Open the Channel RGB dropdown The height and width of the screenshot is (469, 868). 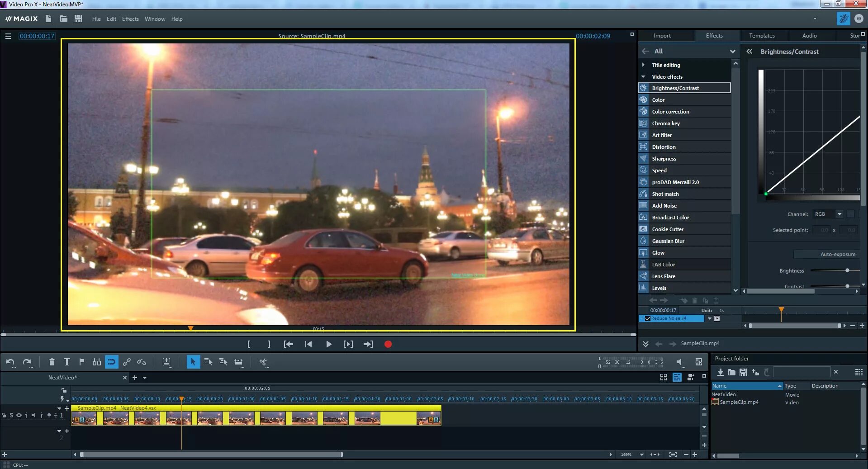click(x=839, y=214)
